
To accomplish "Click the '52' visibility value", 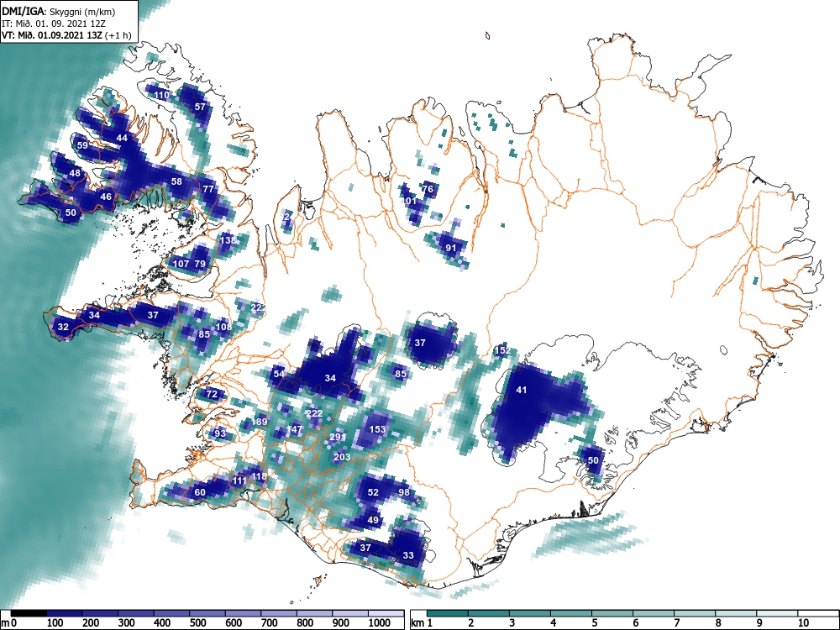I will (374, 492).
